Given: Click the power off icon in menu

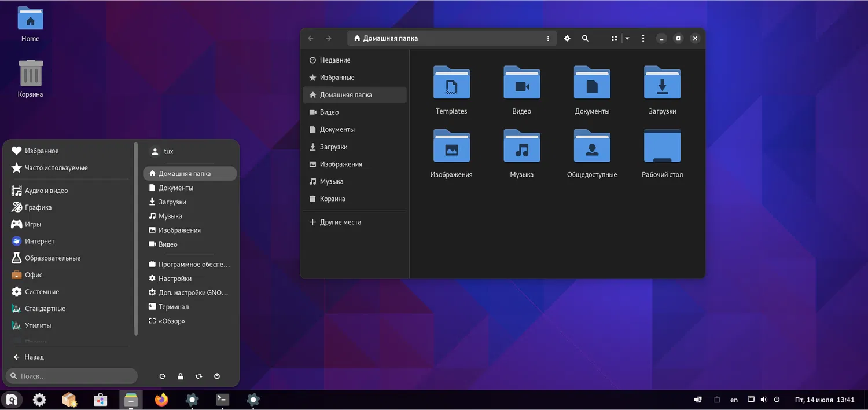Looking at the screenshot, I should (x=217, y=376).
